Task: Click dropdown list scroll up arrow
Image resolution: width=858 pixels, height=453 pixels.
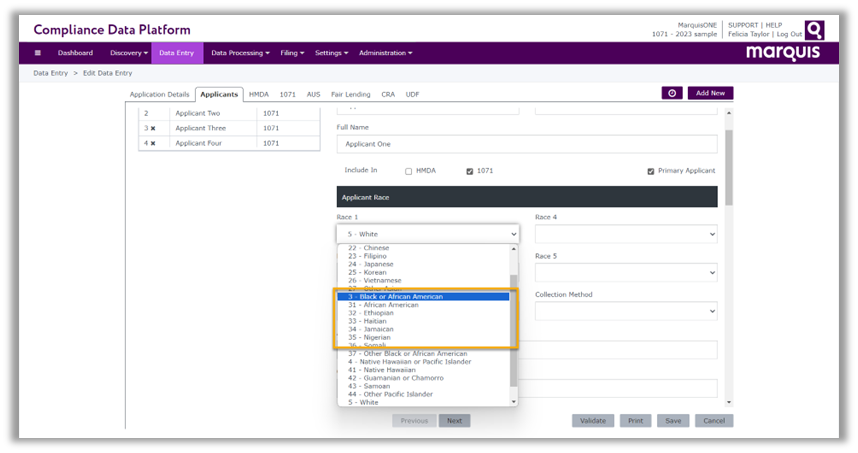Action: [515, 248]
